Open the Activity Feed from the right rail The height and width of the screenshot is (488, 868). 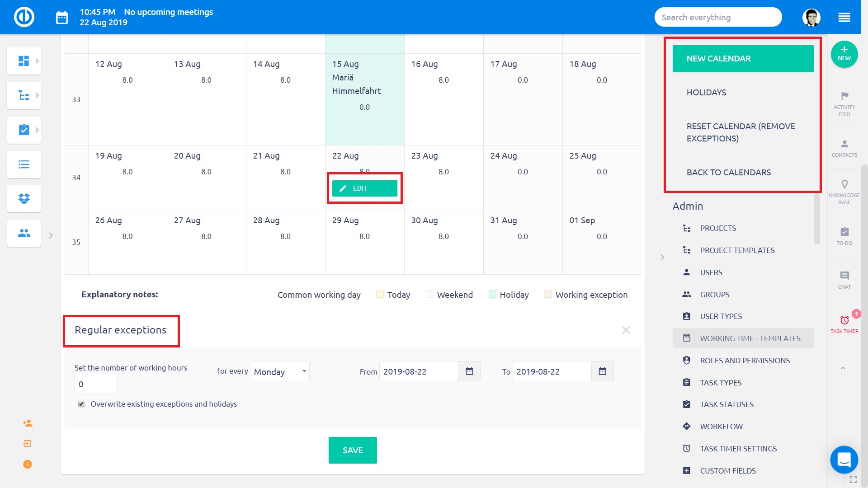[844, 103]
